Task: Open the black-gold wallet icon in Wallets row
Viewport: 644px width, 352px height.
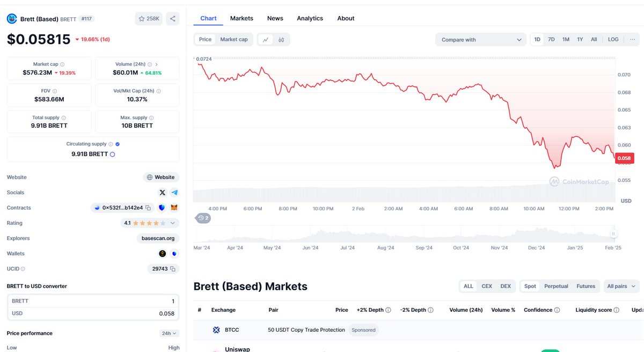Action: pyautogui.click(x=162, y=254)
